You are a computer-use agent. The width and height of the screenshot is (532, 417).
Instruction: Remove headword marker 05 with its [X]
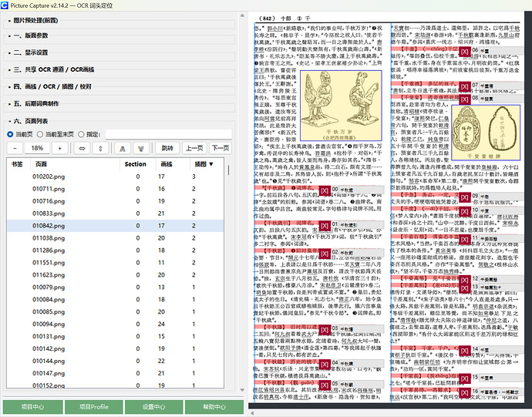click(325, 385)
